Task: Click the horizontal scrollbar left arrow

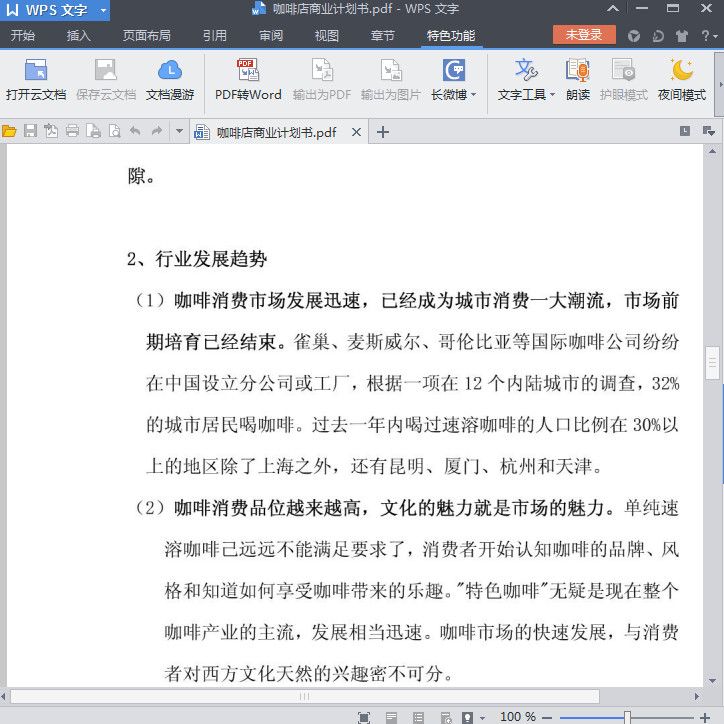Action: click(4, 696)
